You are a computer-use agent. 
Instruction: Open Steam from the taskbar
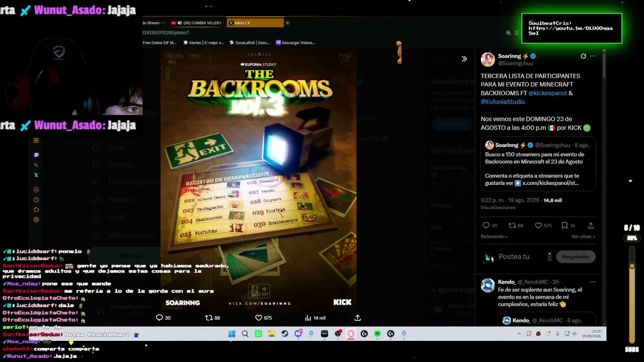tap(285, 334)
